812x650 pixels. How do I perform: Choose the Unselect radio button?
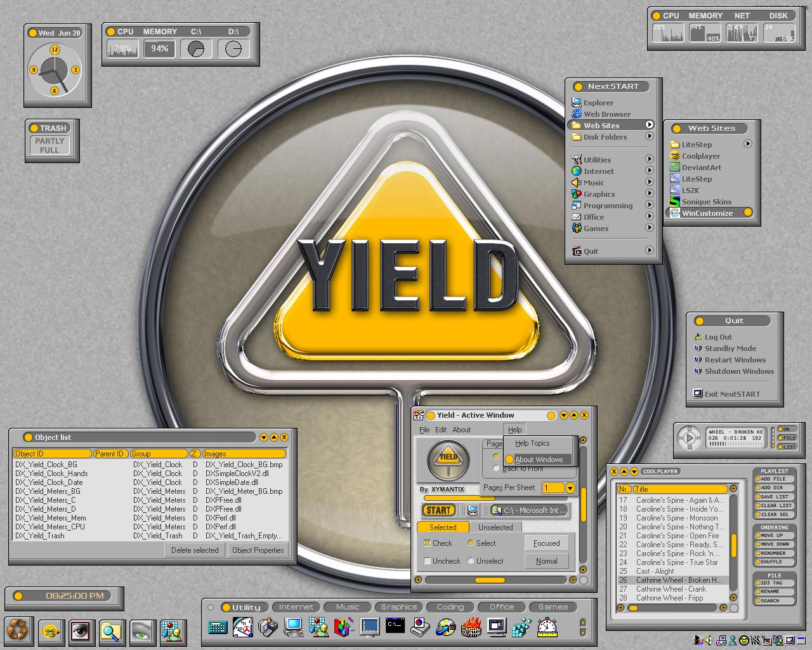(471, 561)
